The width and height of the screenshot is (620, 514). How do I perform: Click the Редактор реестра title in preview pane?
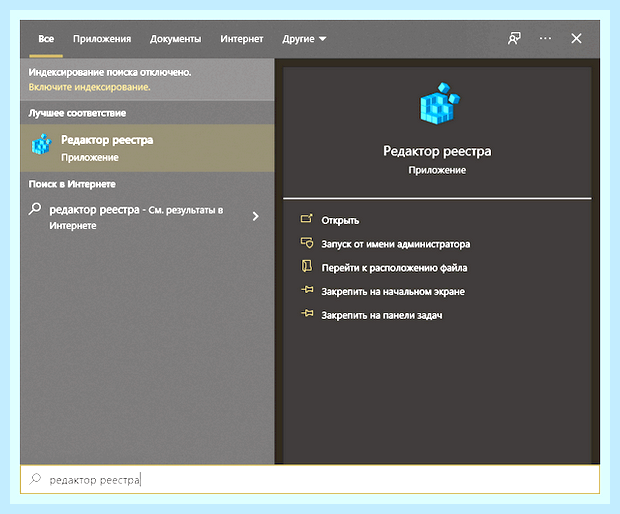point(437,151)
